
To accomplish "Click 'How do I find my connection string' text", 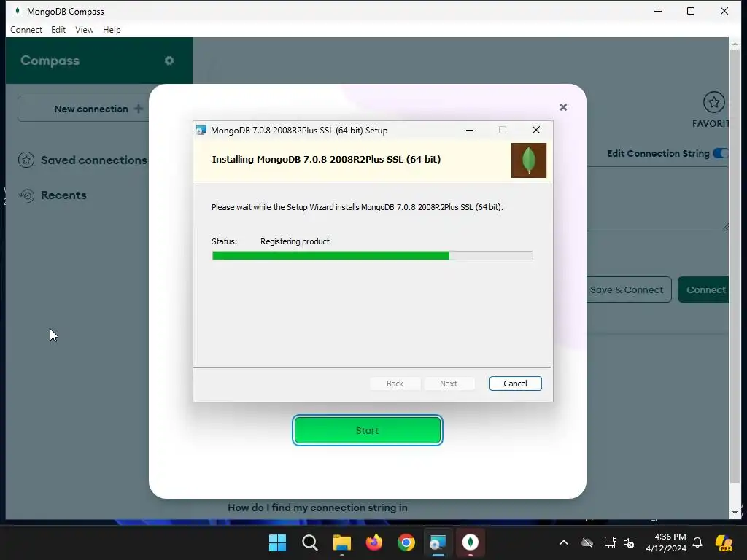I will [x=317, y=507].
